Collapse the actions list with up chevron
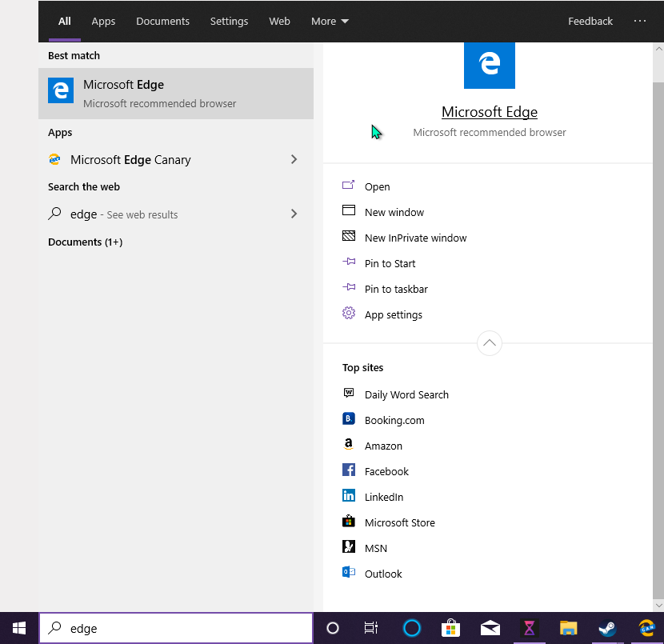Image resolution: width=664 pixels, height=644 pixels. click(x=489, y=343)
